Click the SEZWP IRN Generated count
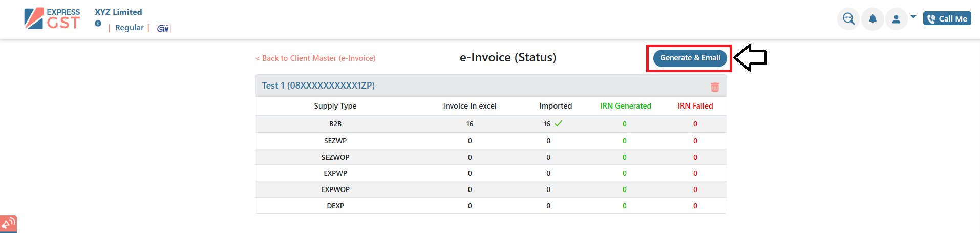 click(624, 141)
